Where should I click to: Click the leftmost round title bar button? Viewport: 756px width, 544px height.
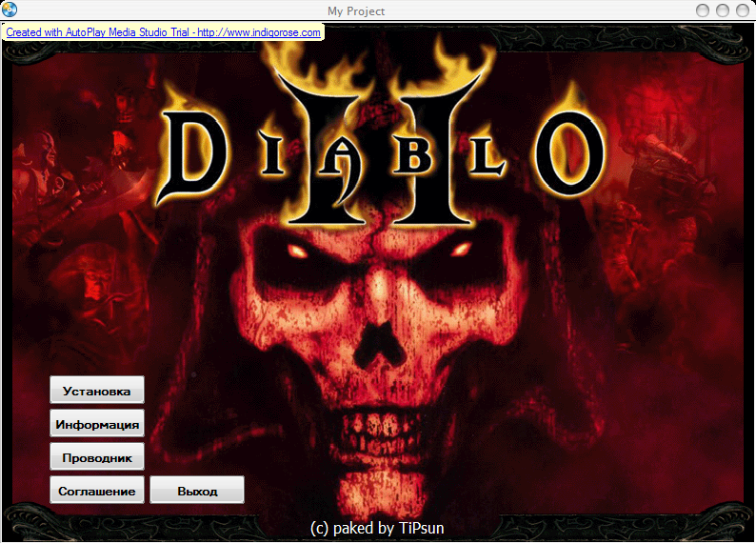pyautogui.click(x=704, y=10)
